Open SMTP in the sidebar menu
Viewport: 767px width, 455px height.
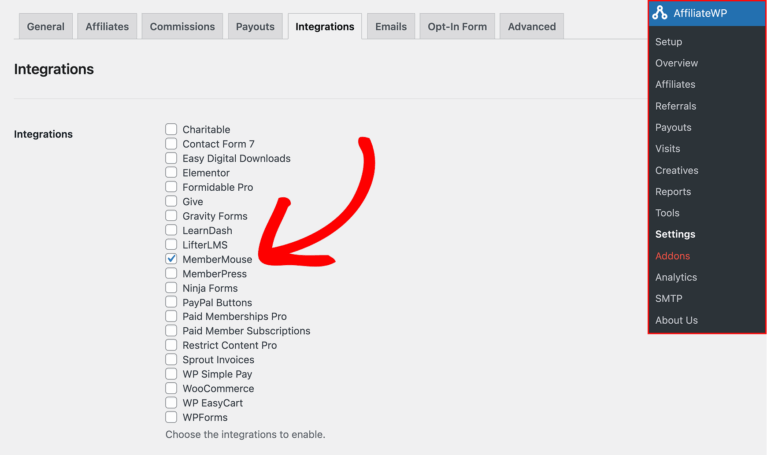(669, 298)
